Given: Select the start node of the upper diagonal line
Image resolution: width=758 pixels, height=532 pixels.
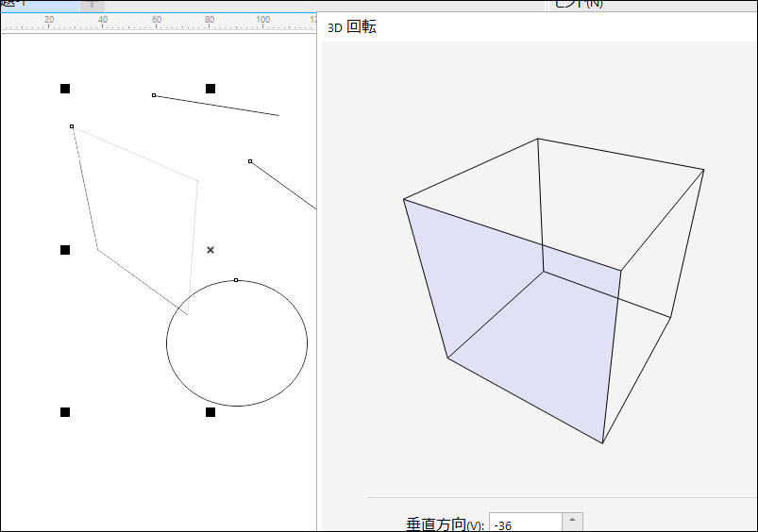Looking at the screenshot, I should (x=154, y=95).
